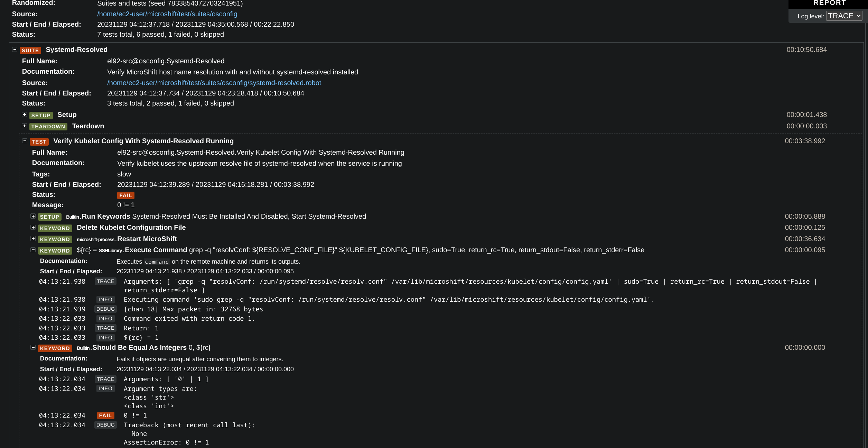Click Verify Kubelet Config test title
This screenshot has height=448, width=868.
click(x=143, y=141)
